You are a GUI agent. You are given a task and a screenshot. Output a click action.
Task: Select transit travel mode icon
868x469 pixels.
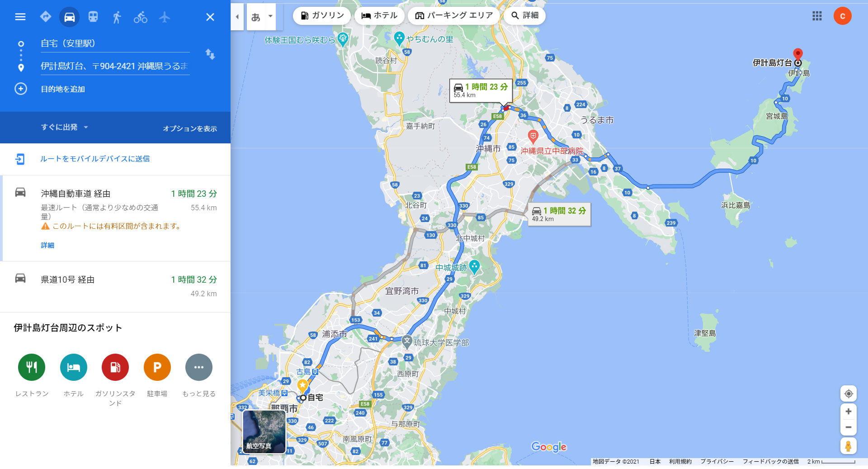[x=93, y=17]
